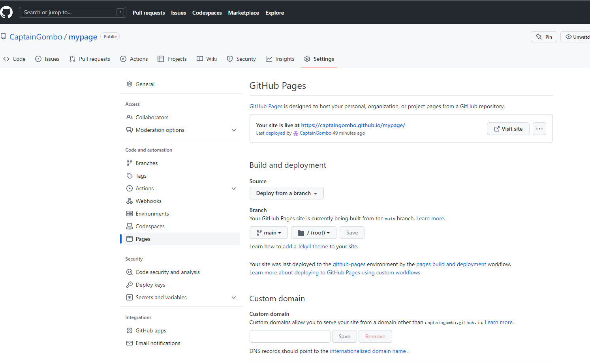Click the CaptainGombo avatar icon in deployment info
590x364 pixels.
(296, 133)
